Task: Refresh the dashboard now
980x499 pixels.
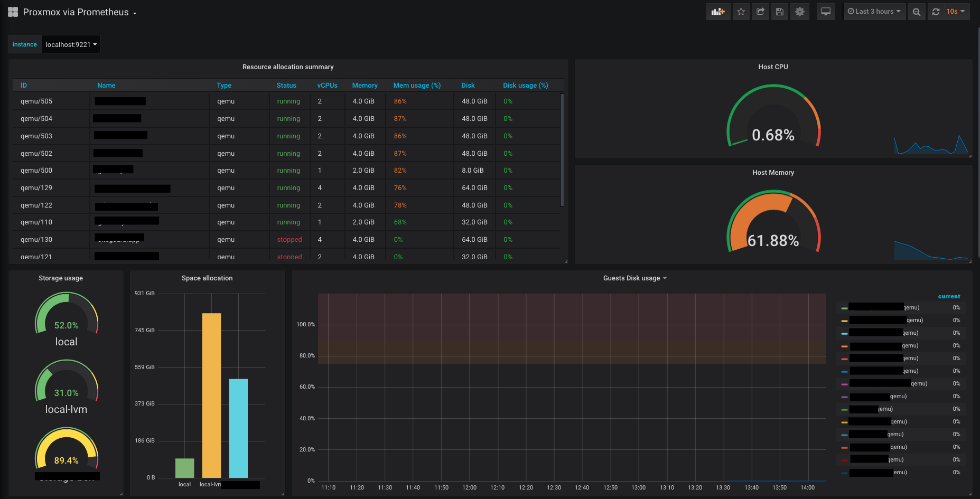Action: (936, 12)
